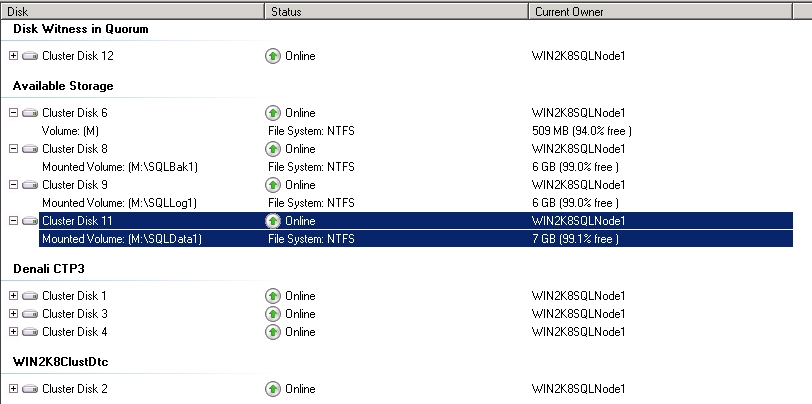Sort by the Disk column header

[132, 11]
